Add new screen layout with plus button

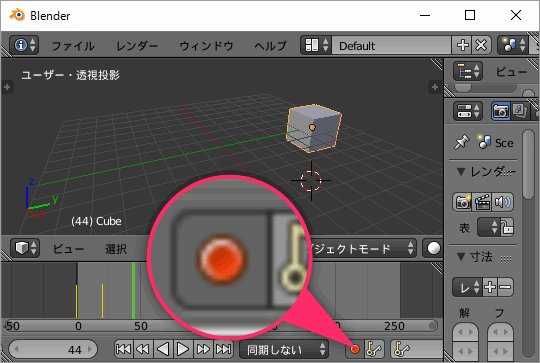(x=462, y=45)
